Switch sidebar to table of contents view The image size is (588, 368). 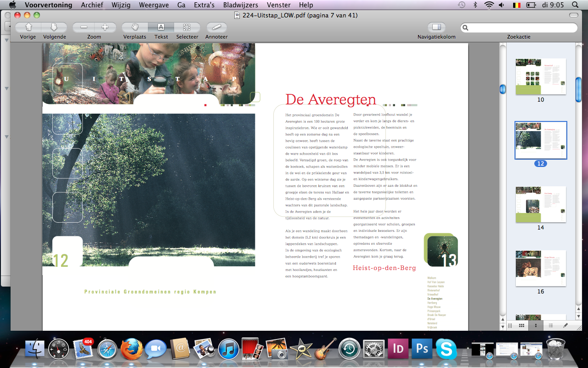click(x=550, y=325)
